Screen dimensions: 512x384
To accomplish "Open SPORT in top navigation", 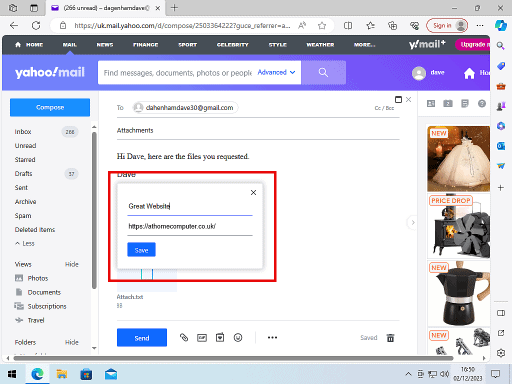I will pos(188,45).
